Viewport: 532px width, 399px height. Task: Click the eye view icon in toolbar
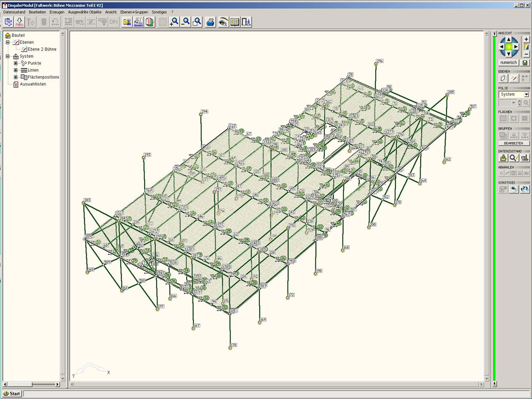pos(223,22)
